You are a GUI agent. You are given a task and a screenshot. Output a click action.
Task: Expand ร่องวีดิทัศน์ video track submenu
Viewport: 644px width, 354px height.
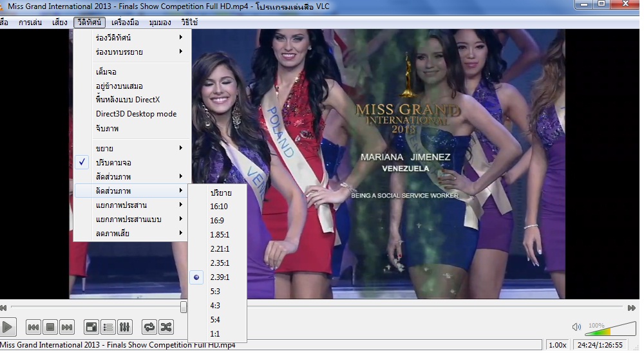point(131,37)
